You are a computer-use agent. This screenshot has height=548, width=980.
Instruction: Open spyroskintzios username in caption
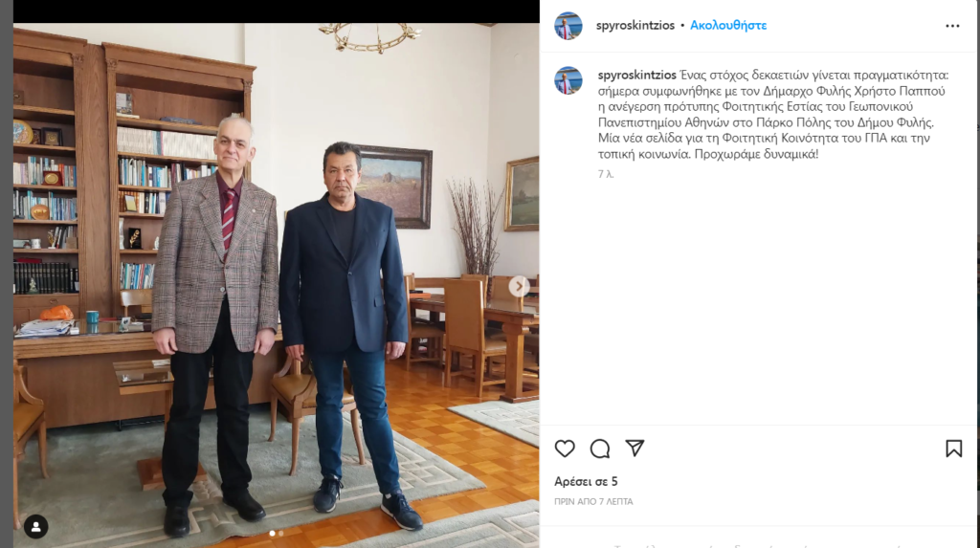point(636,75)
